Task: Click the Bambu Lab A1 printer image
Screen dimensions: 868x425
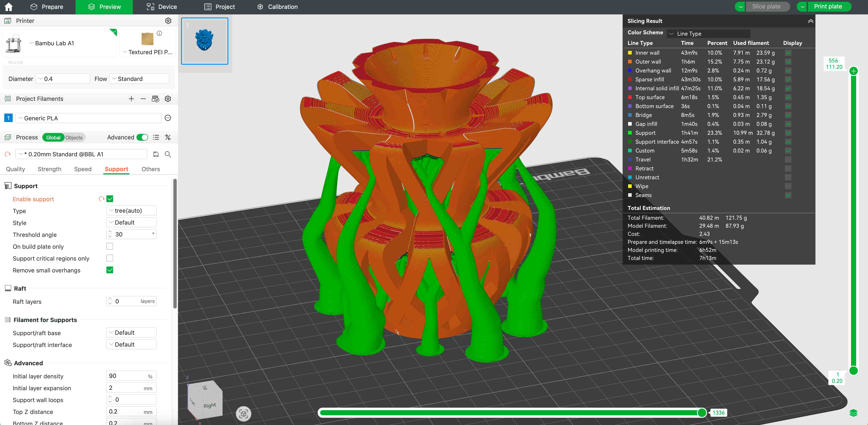Action: click(14, 43)
